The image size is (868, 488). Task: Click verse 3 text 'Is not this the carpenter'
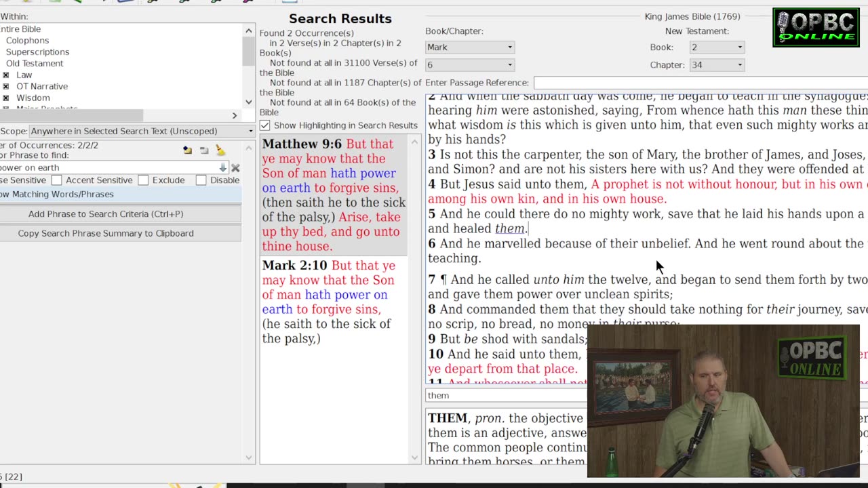(511, 155)
